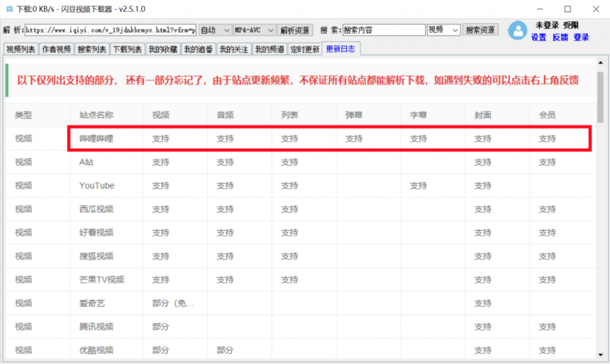Click 未登录 status text

(x=547, y=25)
